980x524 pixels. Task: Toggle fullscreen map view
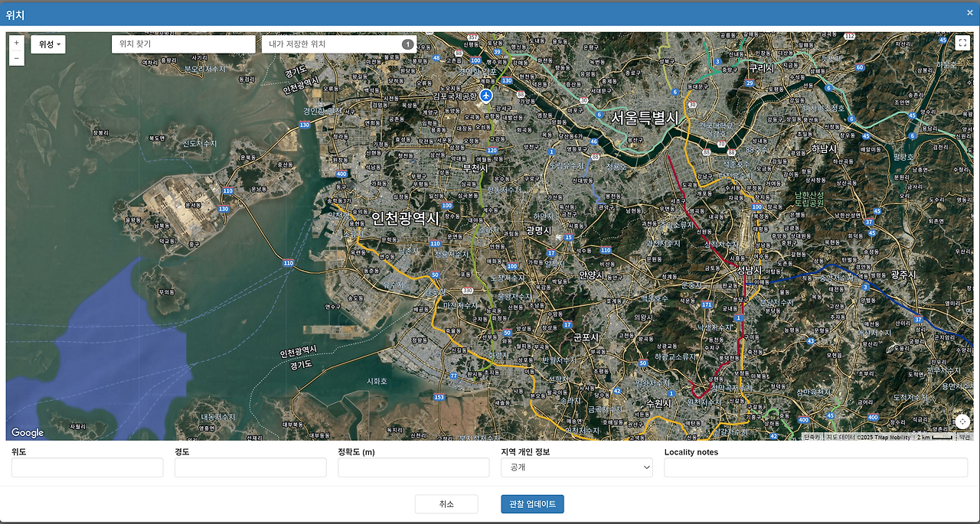click(962, 43)
